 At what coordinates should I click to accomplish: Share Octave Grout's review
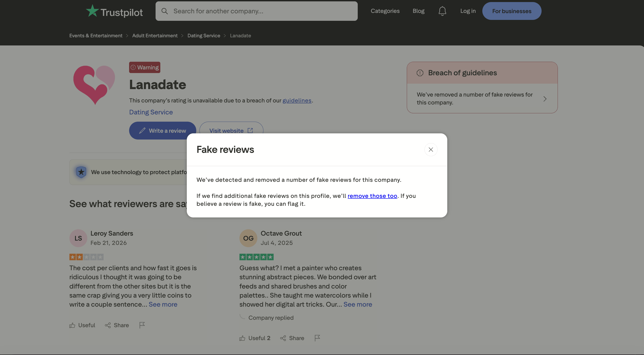pos(292,338)
